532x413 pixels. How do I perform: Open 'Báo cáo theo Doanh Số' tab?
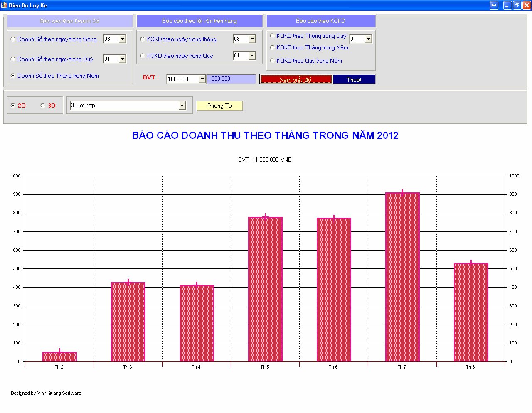(x=70, y=21)
